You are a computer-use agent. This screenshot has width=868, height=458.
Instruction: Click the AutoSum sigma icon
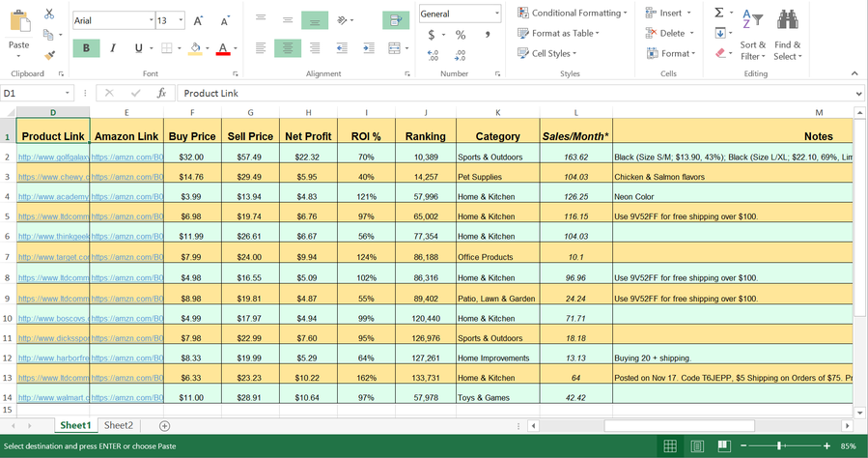click(x=719, y=13)
